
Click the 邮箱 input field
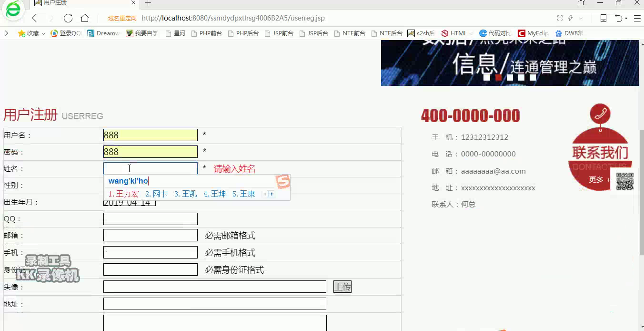[151, 235]
